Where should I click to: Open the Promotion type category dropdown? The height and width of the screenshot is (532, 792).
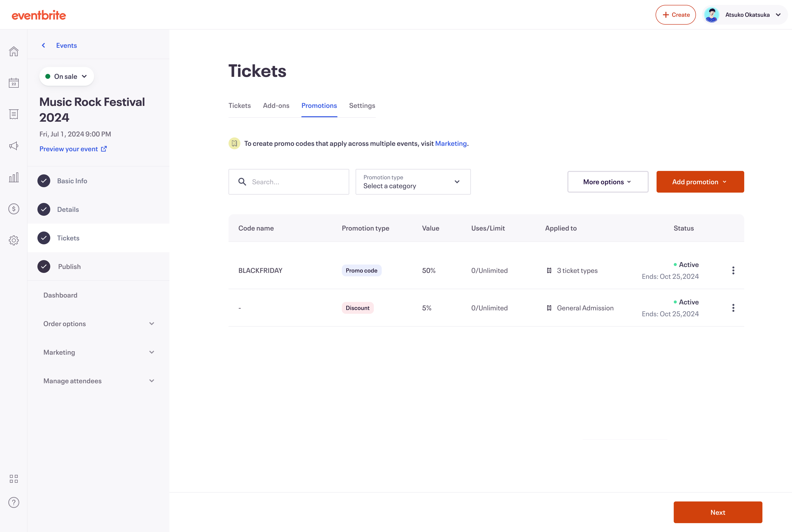[413, 182]
